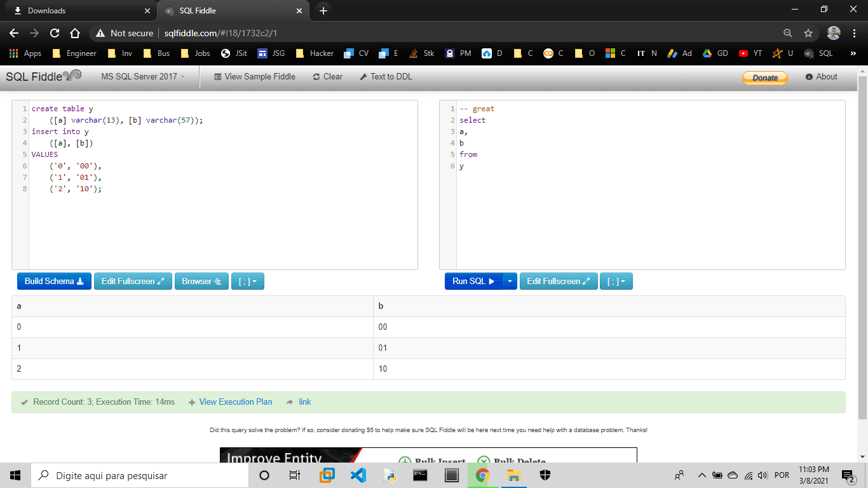The image size is (868, 488).
Task: Open a new browser tab
Action: (323, 11)
